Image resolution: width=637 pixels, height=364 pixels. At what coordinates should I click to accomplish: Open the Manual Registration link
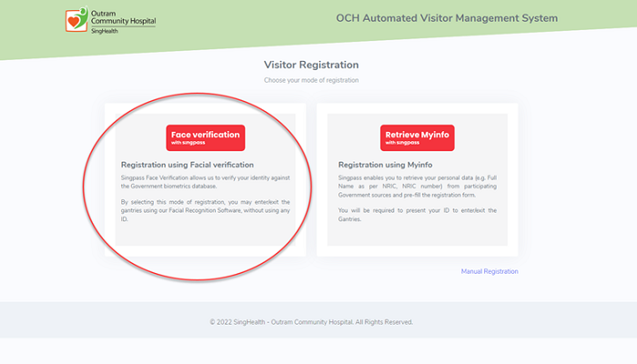(489, 271)
